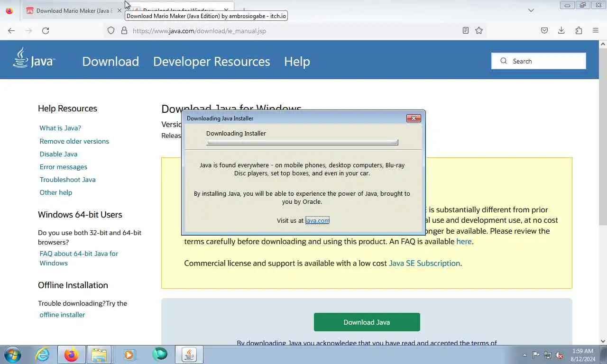Open the Windows Start button
Image resolution: width=607 pixels, height=364 pixels.
click(x=13, y=355)
